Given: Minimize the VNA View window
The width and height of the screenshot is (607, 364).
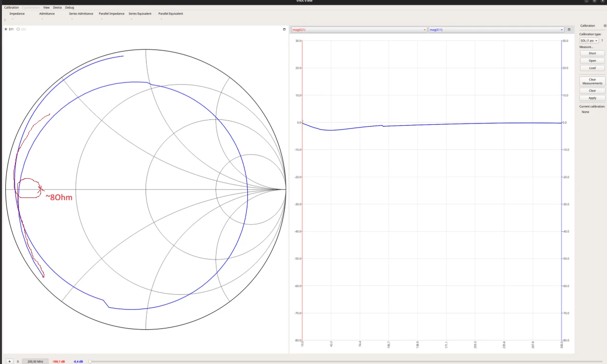Looking at the screenshot, I should coord(587,1).
